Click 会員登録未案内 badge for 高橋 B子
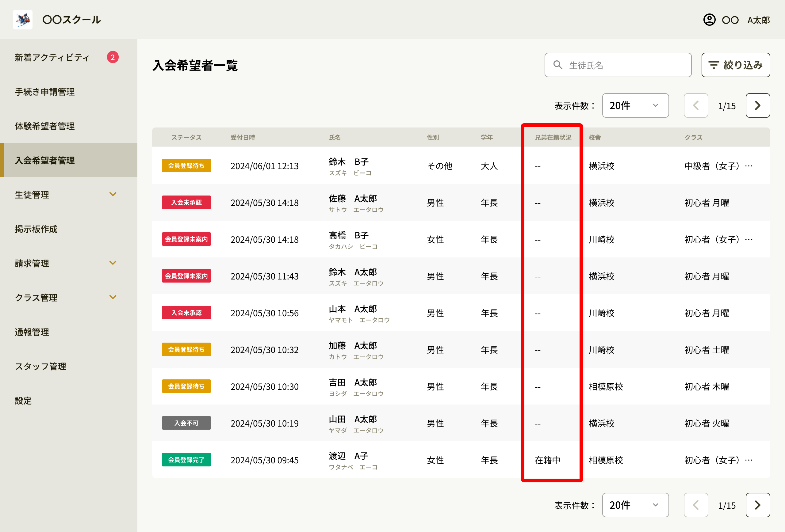The height and width of the screenshot is (532, 785). coord(186,239)
